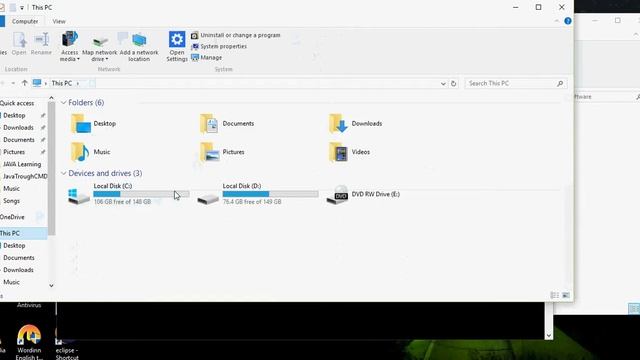The image size is (640, 360).
Task: Read 106 GB free of 148 GB text
Action: click(122, 202)
